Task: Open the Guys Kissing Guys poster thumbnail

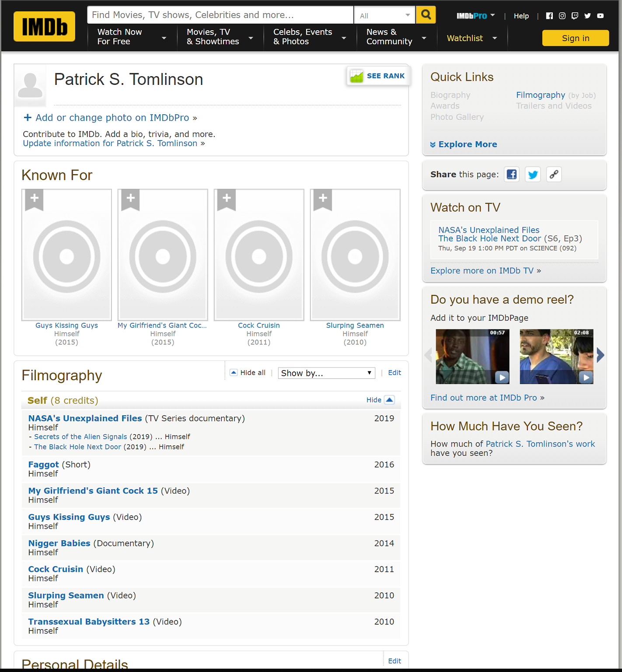Action: point(66,255)
